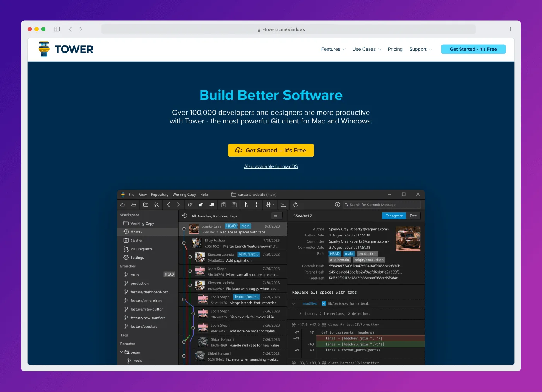The width and height of the screenshot is (542, 392).
Task: Open the Working Copy menu
Action: tap(184, 195)
